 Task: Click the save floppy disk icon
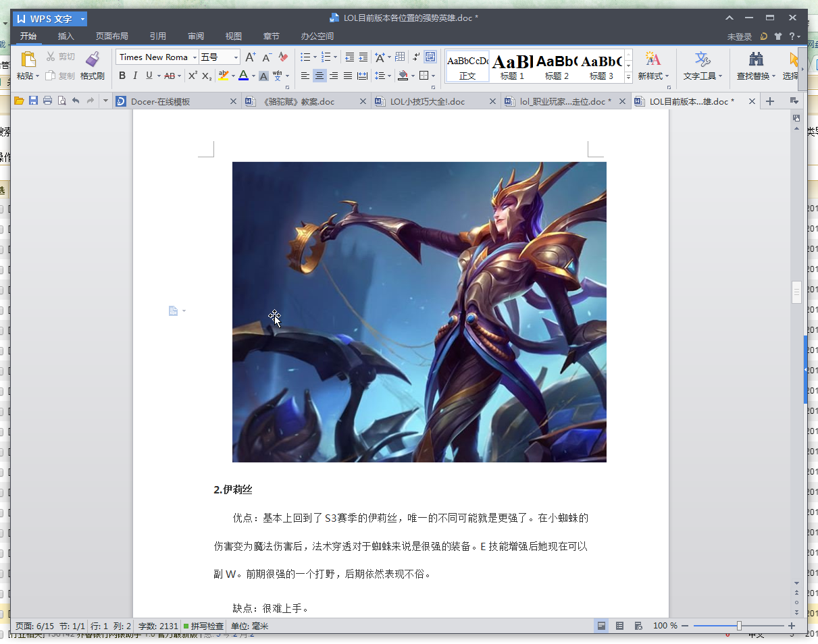coord(33,101)
